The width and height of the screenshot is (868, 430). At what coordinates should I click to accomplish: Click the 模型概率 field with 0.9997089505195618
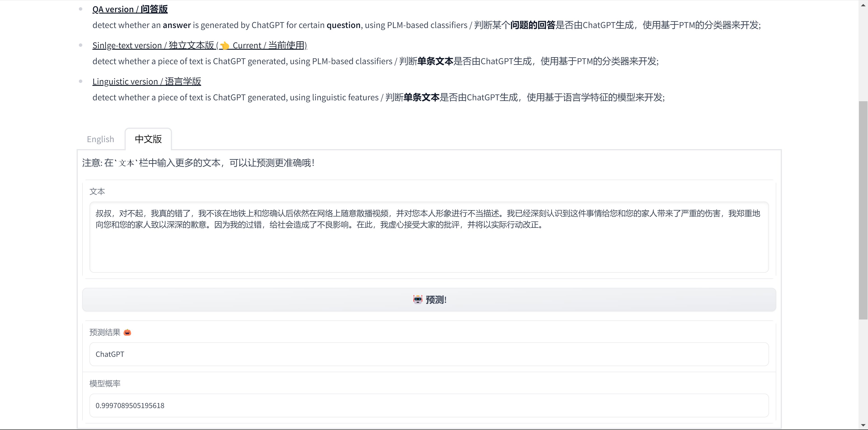click(429, 405)
